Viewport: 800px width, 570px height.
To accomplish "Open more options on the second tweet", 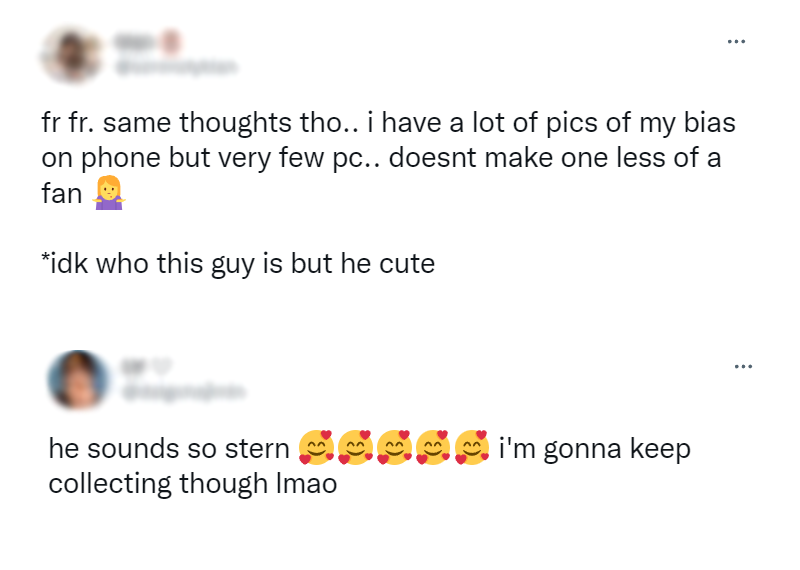I will coord(742,367).
